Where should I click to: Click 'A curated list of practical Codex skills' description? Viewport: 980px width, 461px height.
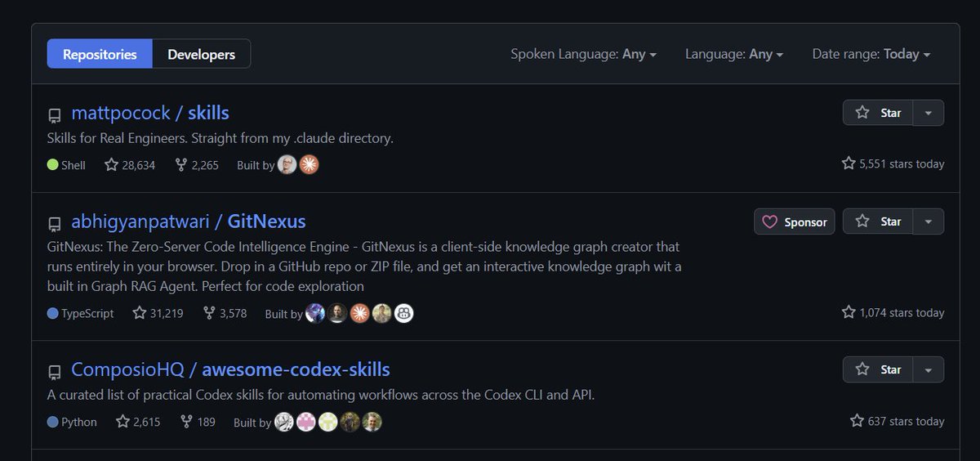point(321,395)
